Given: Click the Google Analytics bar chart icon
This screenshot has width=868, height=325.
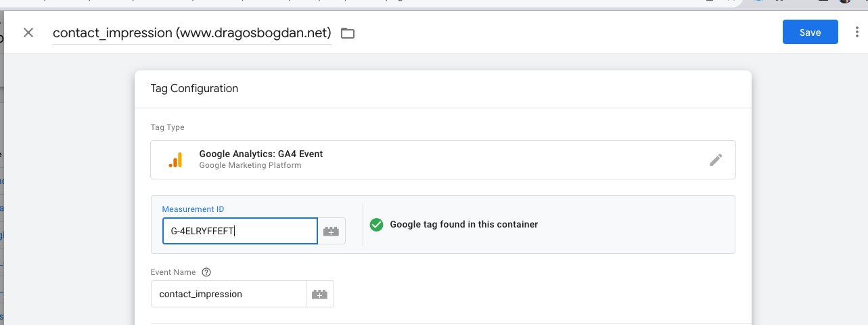Looking at the screenshot, I should pyautogui.click(x=175, y=160).
